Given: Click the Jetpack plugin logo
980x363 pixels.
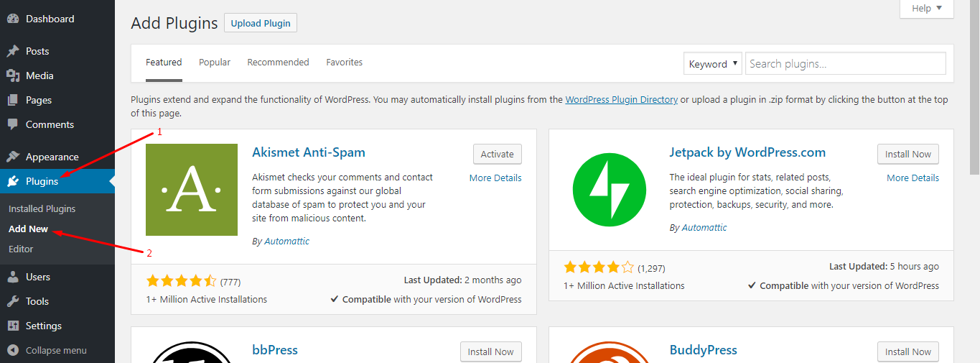Looking at the screenshot, I should pyautogui.click(x=609, y=190).
